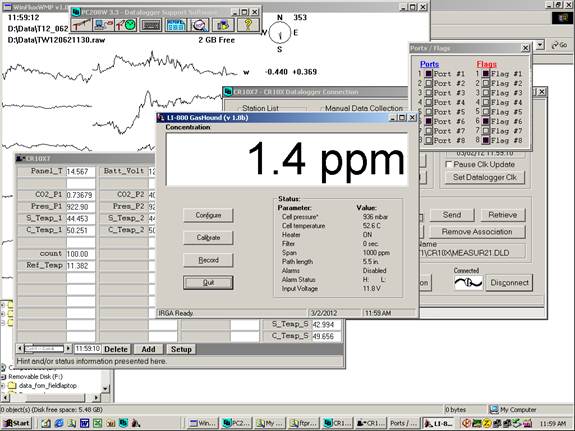The image size is (575, 431).
Task: Click the Delete button in CR10X display
Action: [116, 349]
